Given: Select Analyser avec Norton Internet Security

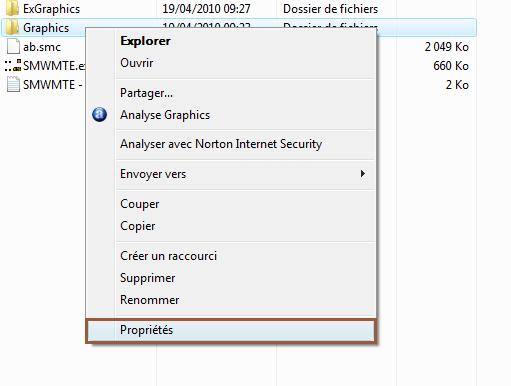Looking at the screenshot, I should (x=221, y=144).
